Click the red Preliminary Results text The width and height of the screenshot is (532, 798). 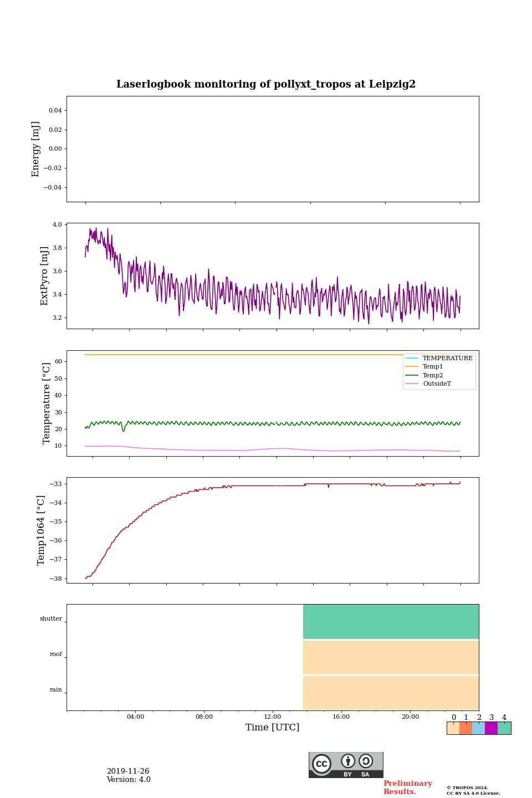407,787
